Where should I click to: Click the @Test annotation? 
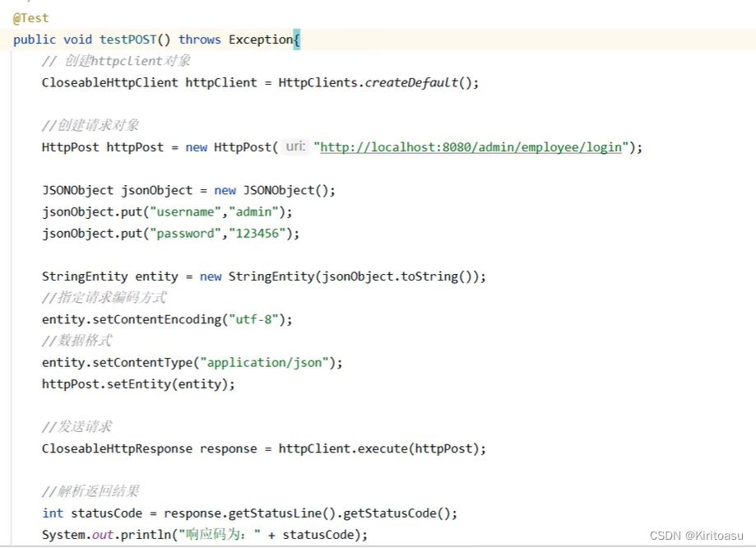(x=31, y=18)
